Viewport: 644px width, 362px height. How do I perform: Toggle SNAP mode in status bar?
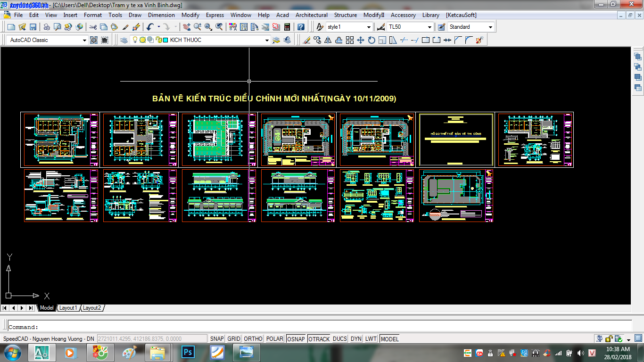coord(217,339)
